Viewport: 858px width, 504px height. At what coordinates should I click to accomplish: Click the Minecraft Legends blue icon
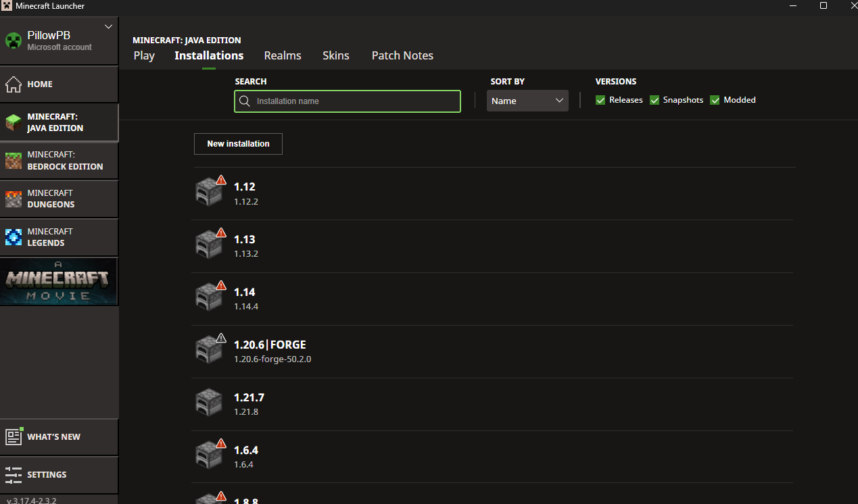(14, 237)
